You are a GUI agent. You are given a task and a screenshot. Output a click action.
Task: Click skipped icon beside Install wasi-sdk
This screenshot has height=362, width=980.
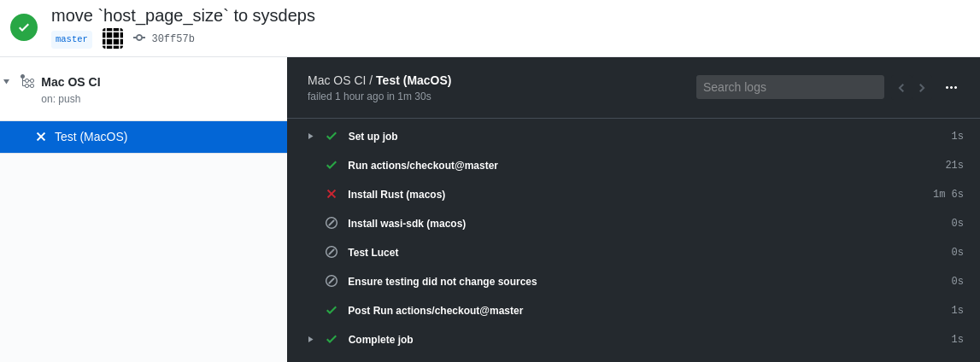[x=332, y=224]
